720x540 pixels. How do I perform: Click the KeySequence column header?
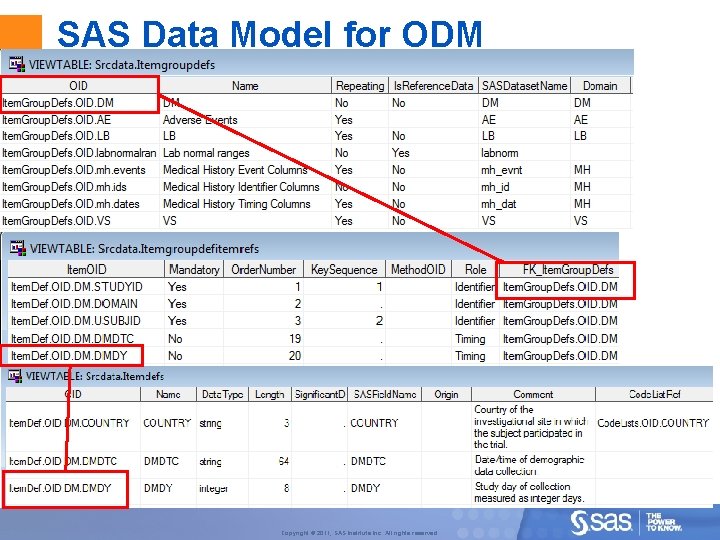(x=344, y=269)
